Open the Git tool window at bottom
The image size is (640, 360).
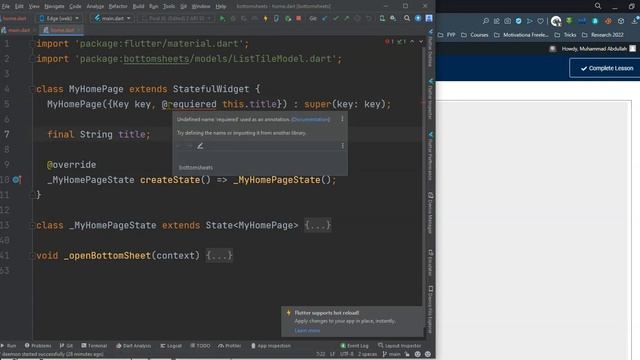(67, 346)
